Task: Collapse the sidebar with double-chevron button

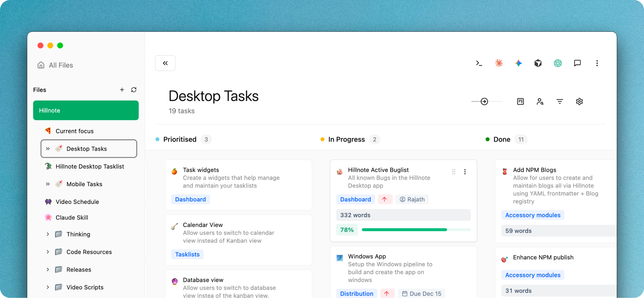Action: pyautogui.click(x=165, y=63)
